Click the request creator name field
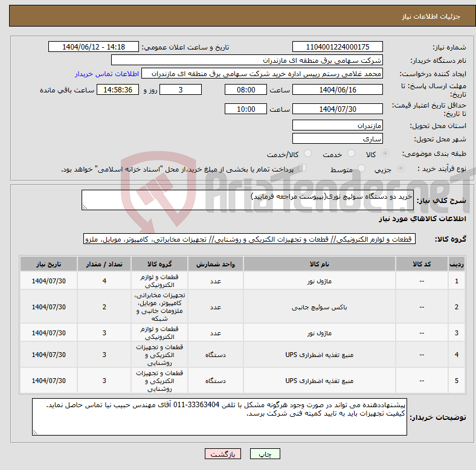The image size is (476, 470). pos(262,74)
